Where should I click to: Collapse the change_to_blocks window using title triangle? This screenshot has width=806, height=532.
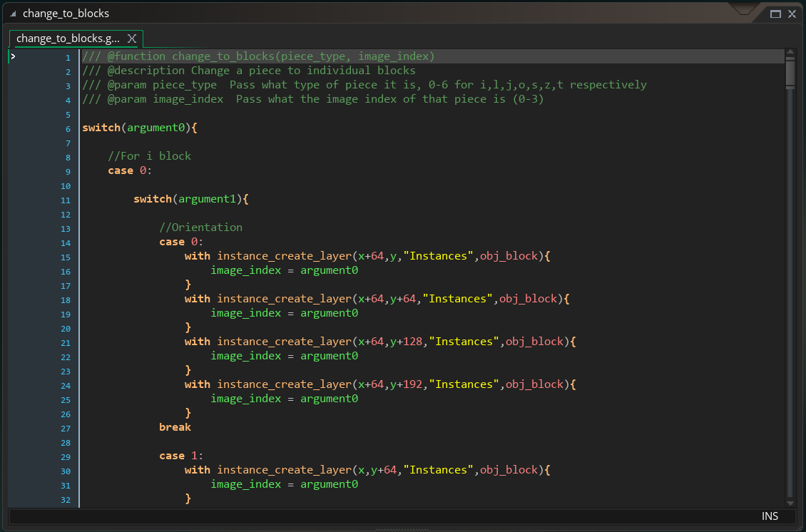(13, 14)
